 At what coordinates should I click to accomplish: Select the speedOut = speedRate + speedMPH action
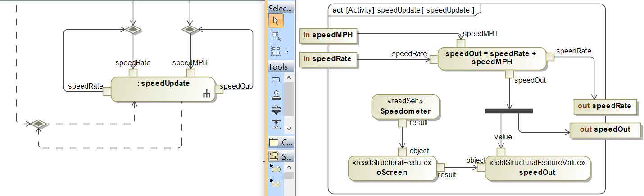(x=491, y=58)
